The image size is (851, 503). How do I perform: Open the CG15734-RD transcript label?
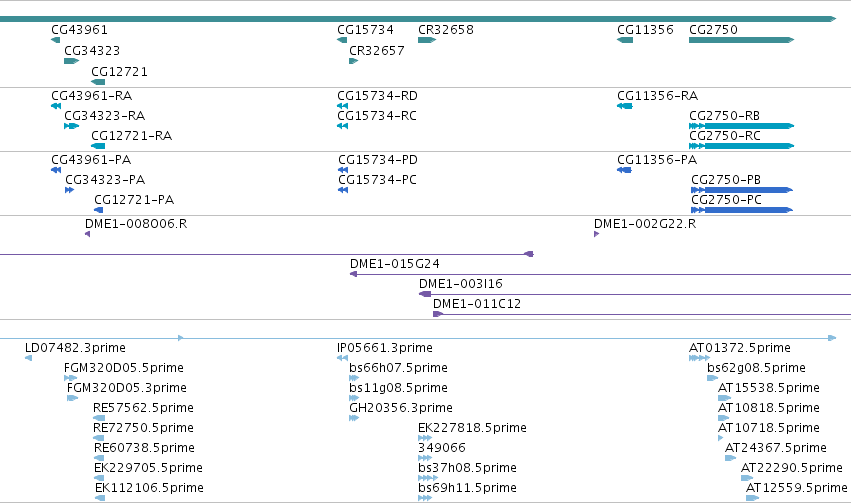point(377,95)
